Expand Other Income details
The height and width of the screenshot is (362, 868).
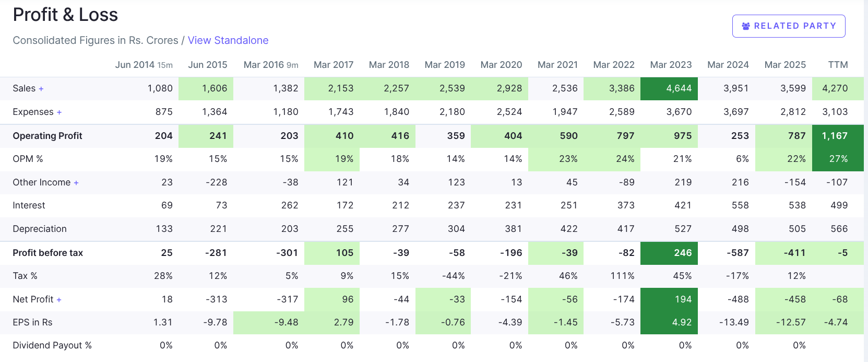(x=76, y=183)
